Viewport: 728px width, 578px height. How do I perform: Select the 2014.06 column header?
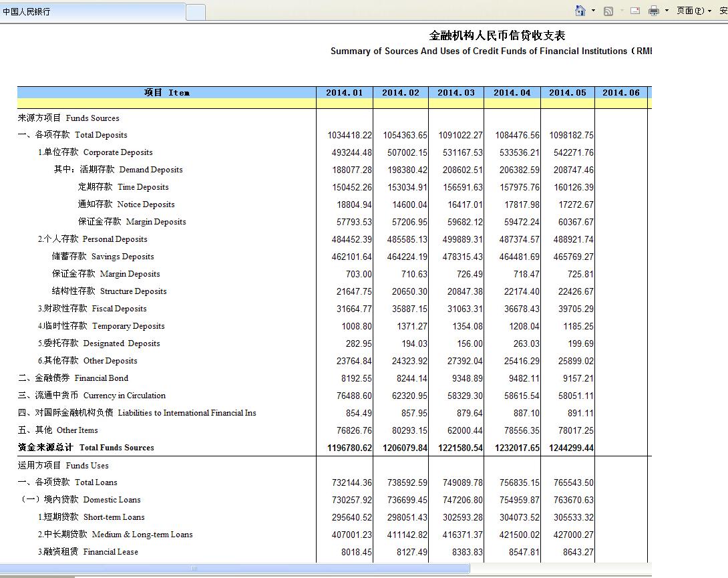click(x=620, y=93)
